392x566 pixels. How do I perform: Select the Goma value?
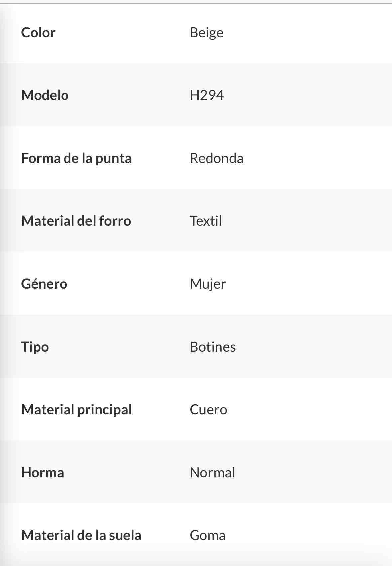click(207, 535)
